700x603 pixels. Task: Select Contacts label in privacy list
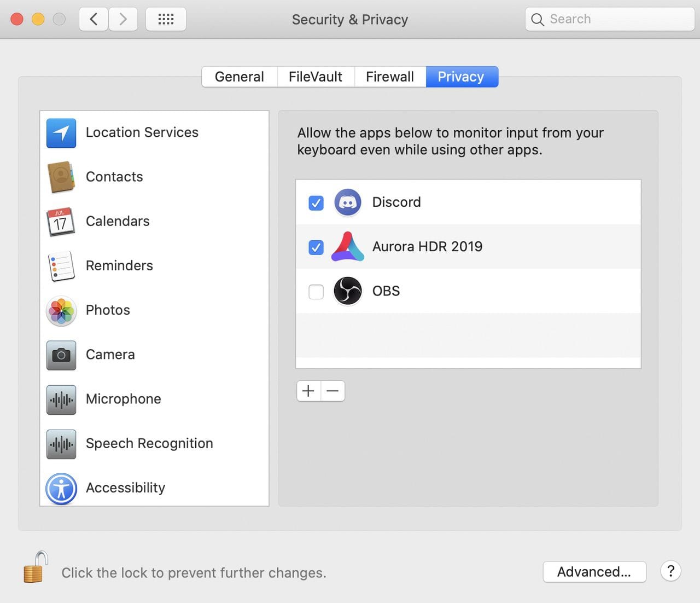pyautogui.click(x=114, y=177)
